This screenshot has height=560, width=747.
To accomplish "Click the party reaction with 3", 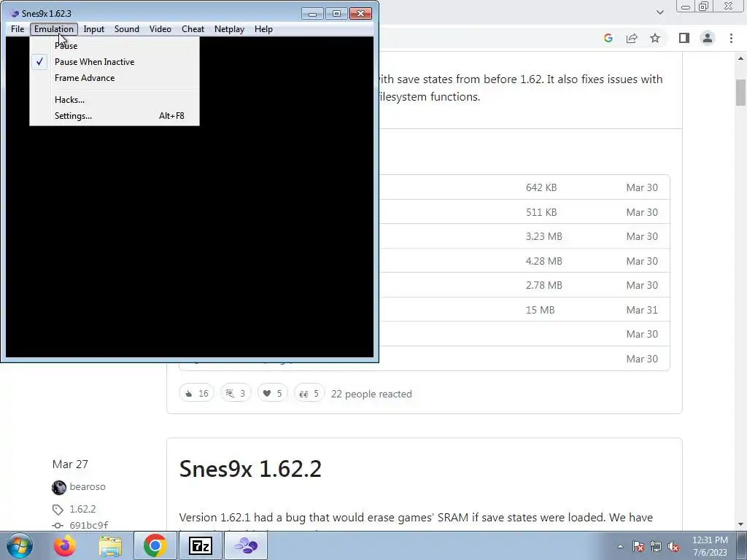I will (x=236, y=393).
